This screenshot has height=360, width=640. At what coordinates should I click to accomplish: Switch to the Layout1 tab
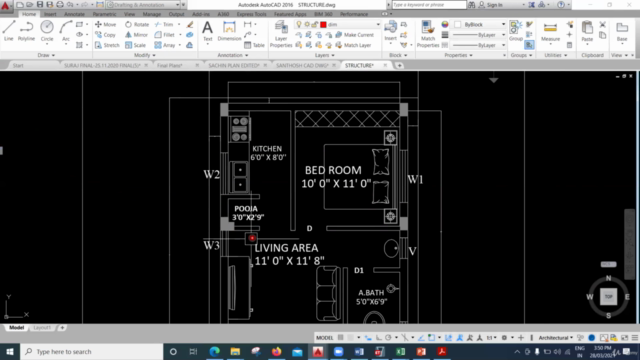click(42, 327)
